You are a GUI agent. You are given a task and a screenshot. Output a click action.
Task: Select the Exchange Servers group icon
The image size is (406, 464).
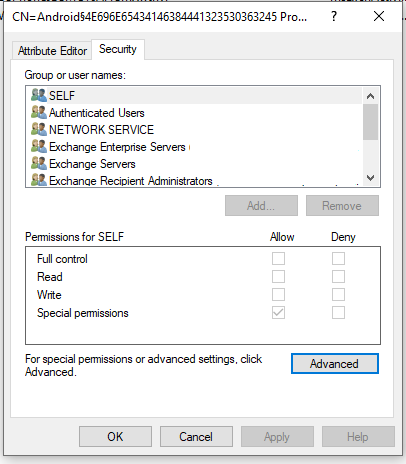[39, 163]
